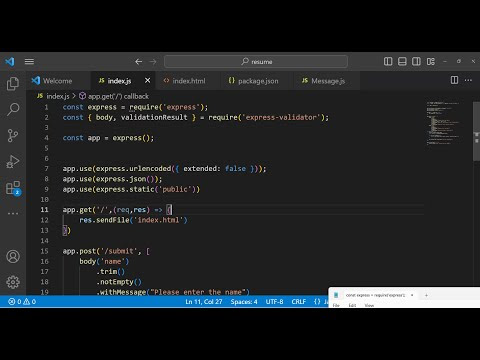This screenshot has width=480, height=360.
Task: Toggle bottom panel visibility
Action: 402,61
